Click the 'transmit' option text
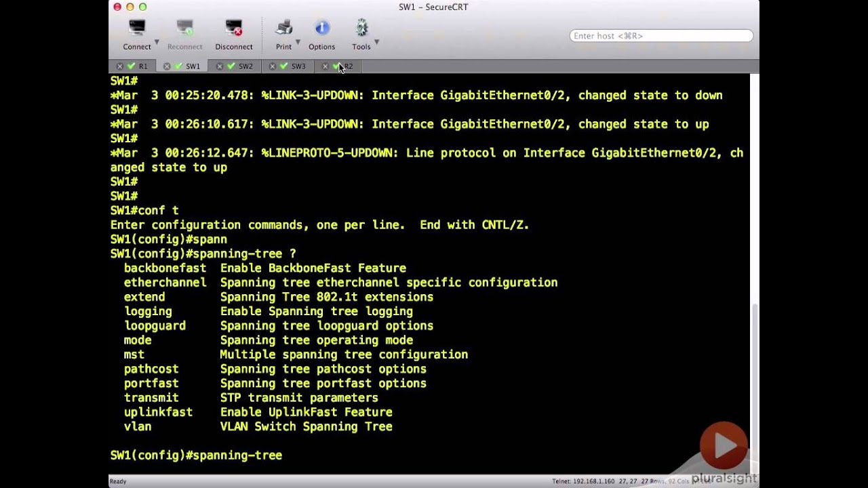 tap(151, 398)
